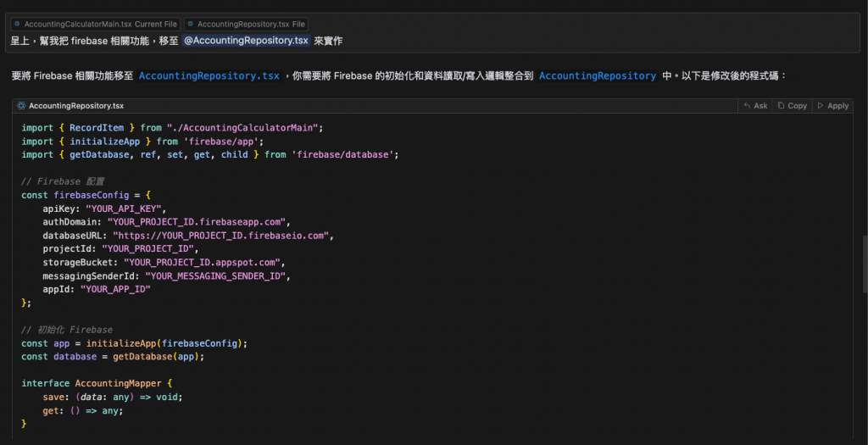Click the vertical scrollbar thumb

(865, 264)
